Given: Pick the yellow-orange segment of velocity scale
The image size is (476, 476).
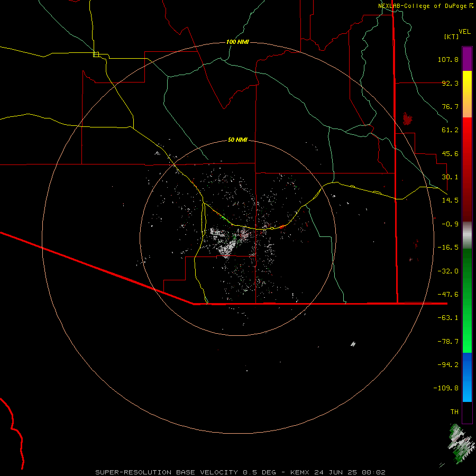Looking at the screenshot, I should coord(467,94).
